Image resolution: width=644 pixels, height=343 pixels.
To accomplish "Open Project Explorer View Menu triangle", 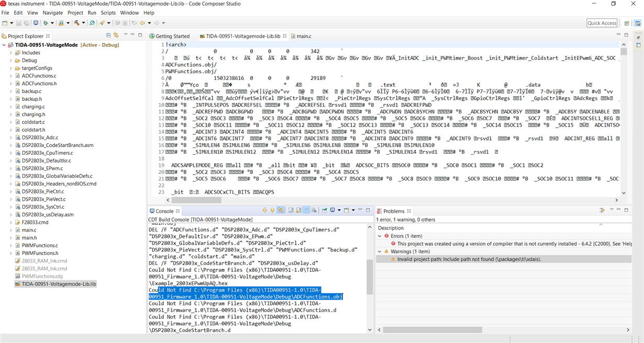I will [x=126, y=35].
